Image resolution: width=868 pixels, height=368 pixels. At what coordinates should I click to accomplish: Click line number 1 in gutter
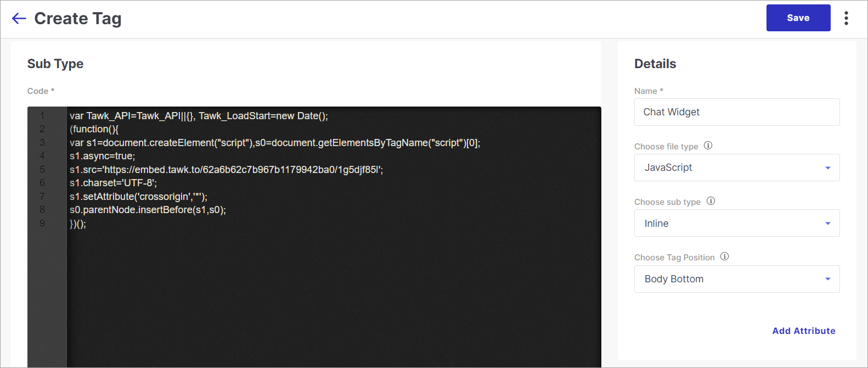coord(42,116)
